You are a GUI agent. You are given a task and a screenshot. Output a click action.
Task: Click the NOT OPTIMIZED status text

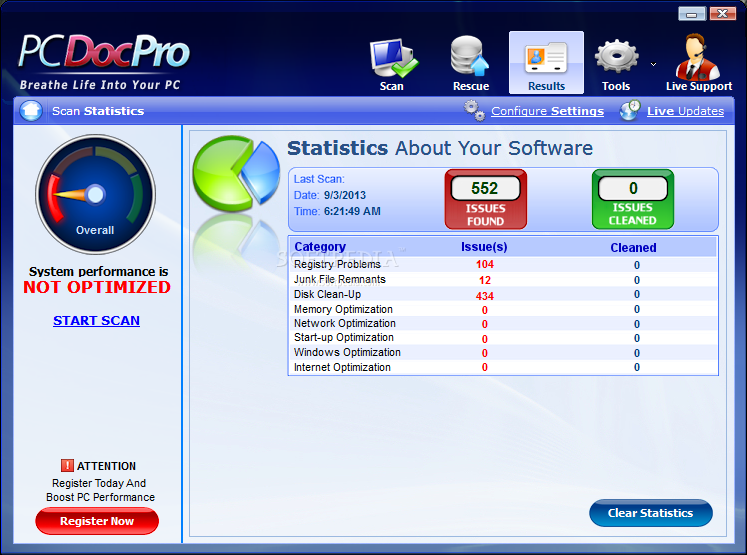pyautogui.click(x=97, y=287)
